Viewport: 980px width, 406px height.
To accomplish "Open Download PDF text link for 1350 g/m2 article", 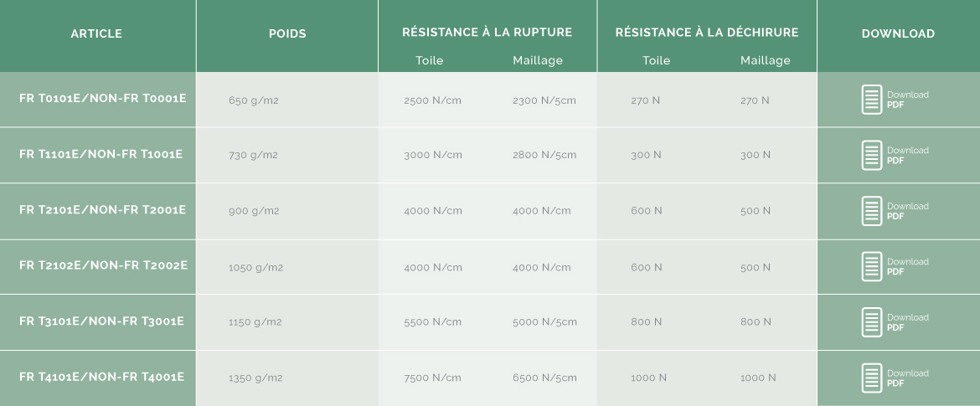I will click(x=907, y=378).
